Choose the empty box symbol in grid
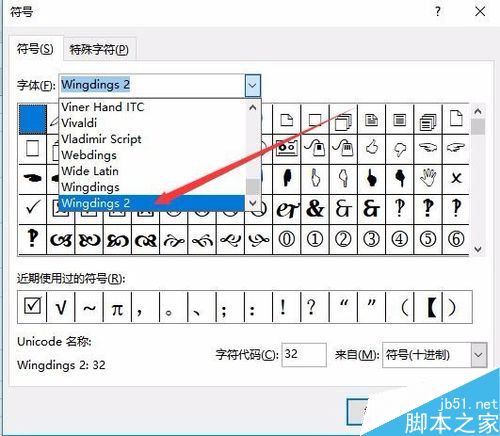Viewport: 500px width, 436px height. click(32, 148)
